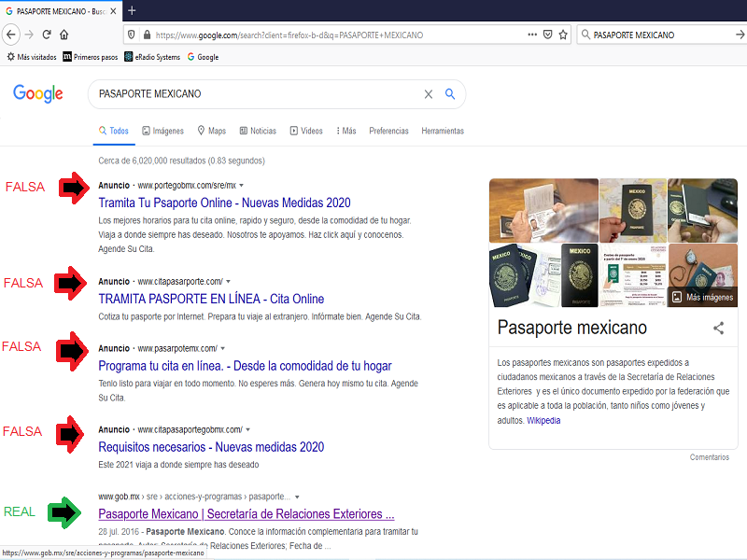
Task: Open the Wikipedia source link
Action: click(543, 421)
